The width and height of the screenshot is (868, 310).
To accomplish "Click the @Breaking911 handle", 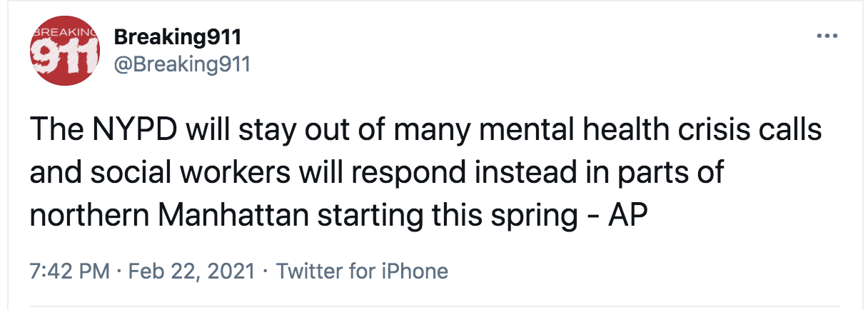I will pyautogui.click(x=182, y=66).
